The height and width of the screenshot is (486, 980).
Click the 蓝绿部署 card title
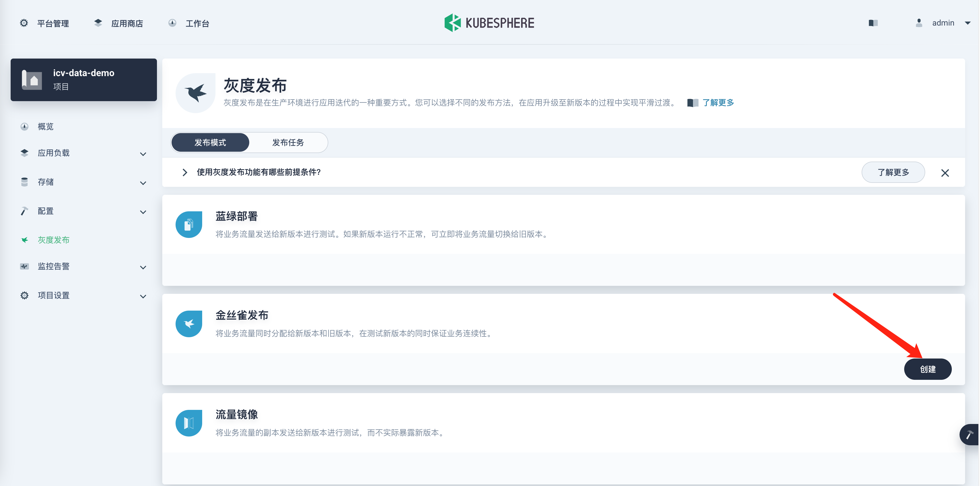(237, 216)
